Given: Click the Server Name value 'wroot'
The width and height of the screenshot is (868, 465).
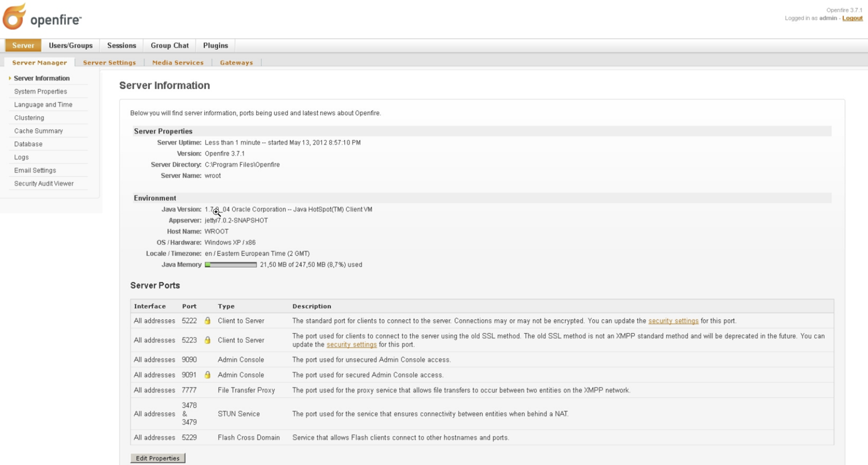Looking at the screenshot, I should [213, 175].
